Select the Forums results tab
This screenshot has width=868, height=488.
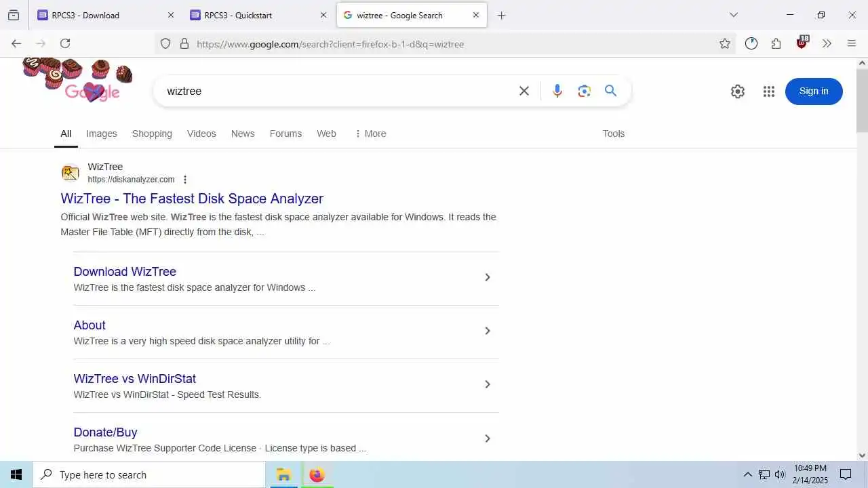[x=285, y=134]
